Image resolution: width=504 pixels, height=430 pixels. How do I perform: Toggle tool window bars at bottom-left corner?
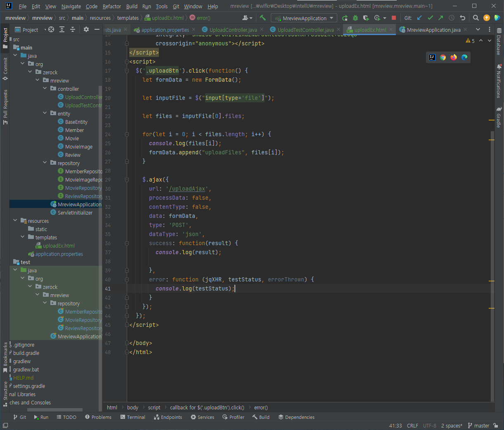tap(5, 425)
